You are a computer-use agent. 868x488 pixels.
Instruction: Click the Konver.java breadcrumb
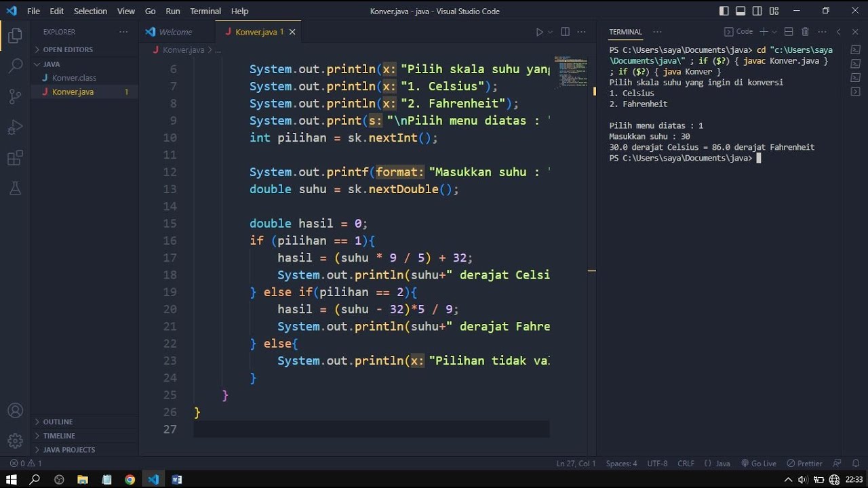(x=183, y=50)
